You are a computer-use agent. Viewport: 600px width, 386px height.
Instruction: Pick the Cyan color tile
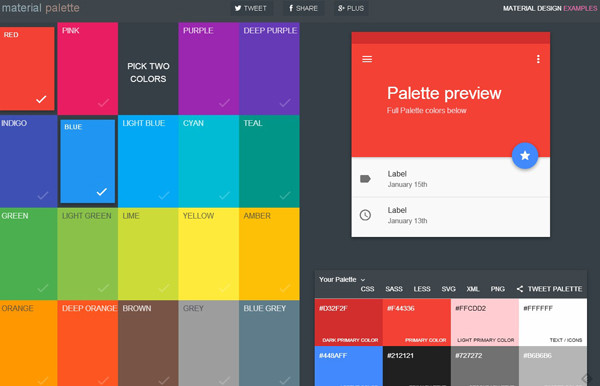[x=209, y=161]
